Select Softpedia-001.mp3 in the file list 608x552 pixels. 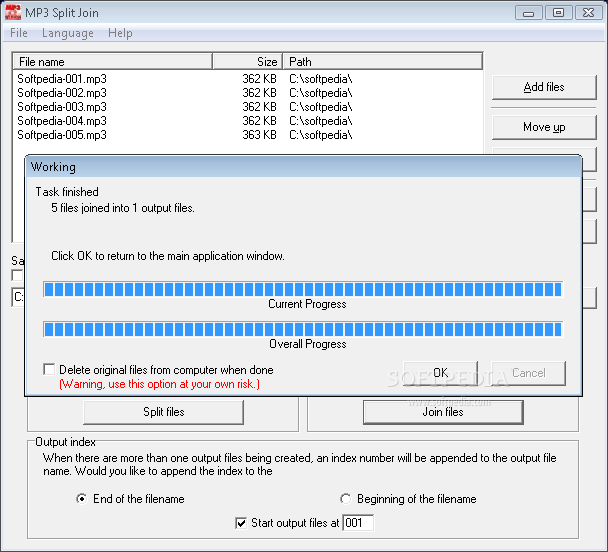pos(62,79)
